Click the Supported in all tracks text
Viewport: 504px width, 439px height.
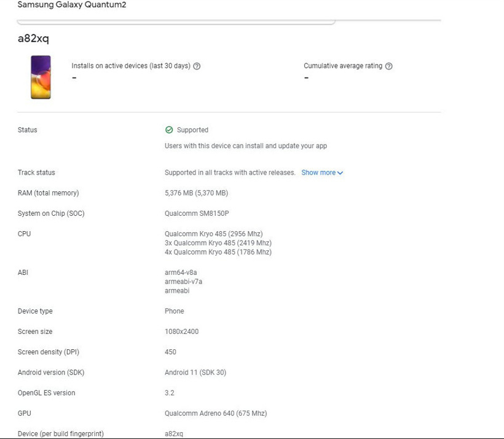click(x=230, y=173)
